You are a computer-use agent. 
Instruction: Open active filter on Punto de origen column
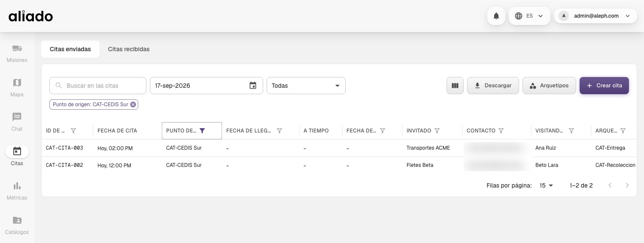pyautogui.click(x=202, y=131)
